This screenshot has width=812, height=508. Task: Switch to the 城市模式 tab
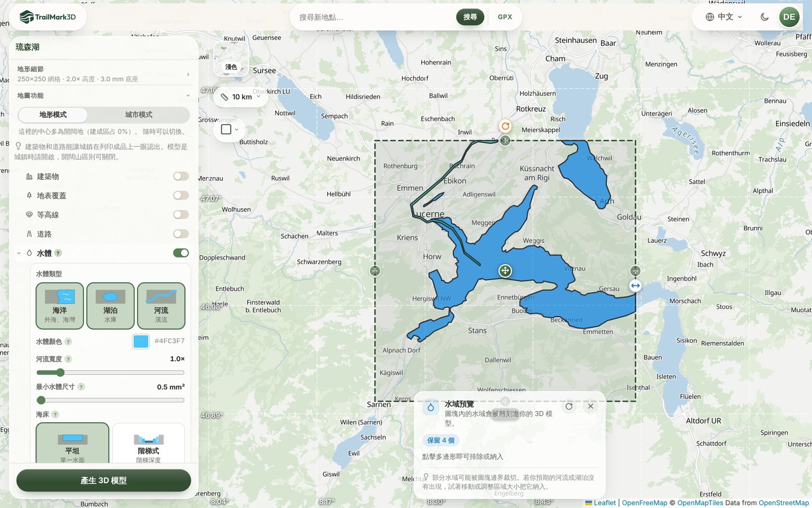pyautogui.click(x=139, y=115)
